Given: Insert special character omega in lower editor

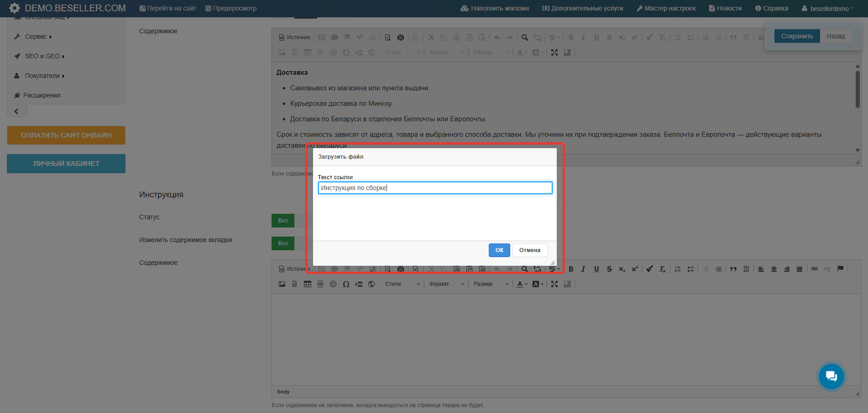Looking at the screenshot, I should tap(346, 284).
